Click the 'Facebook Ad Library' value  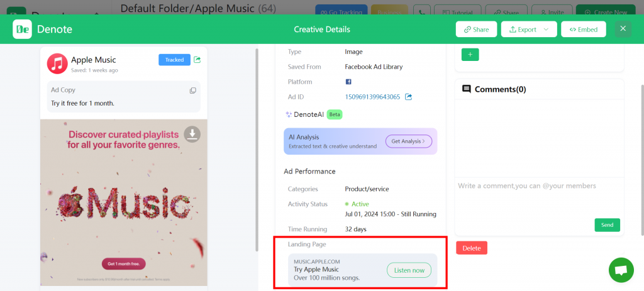click(374, 67)
